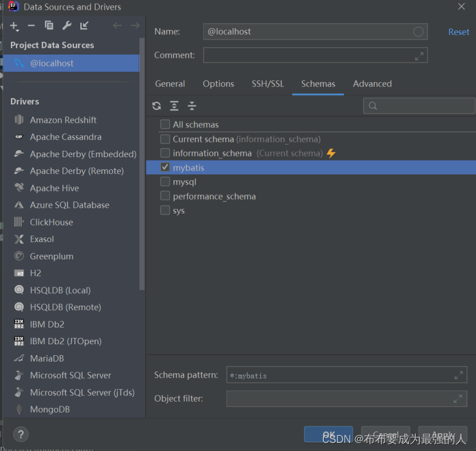Duplicate the selected data source
476x451 pixels.
(x=49, y=25)
